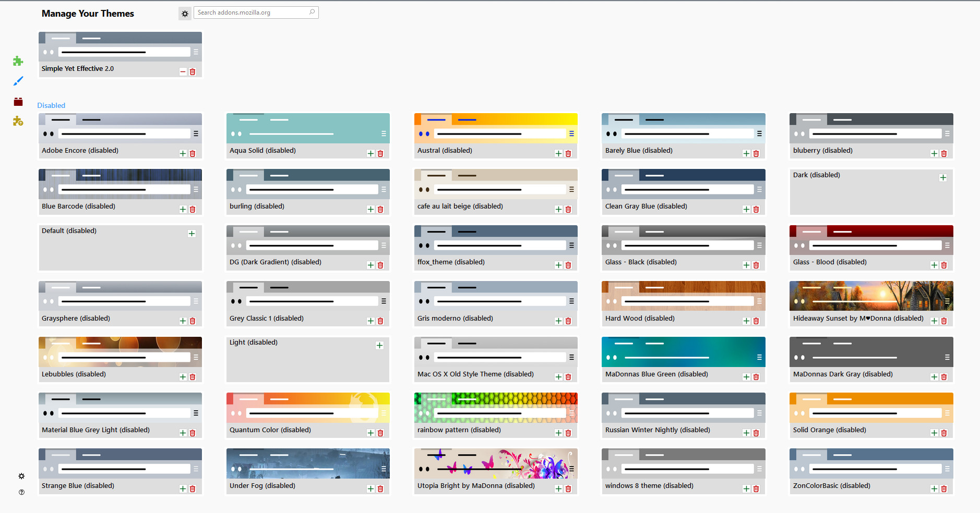
Task: Switch to Plugins using the red brick icon
Action: (x=18, y=101)
